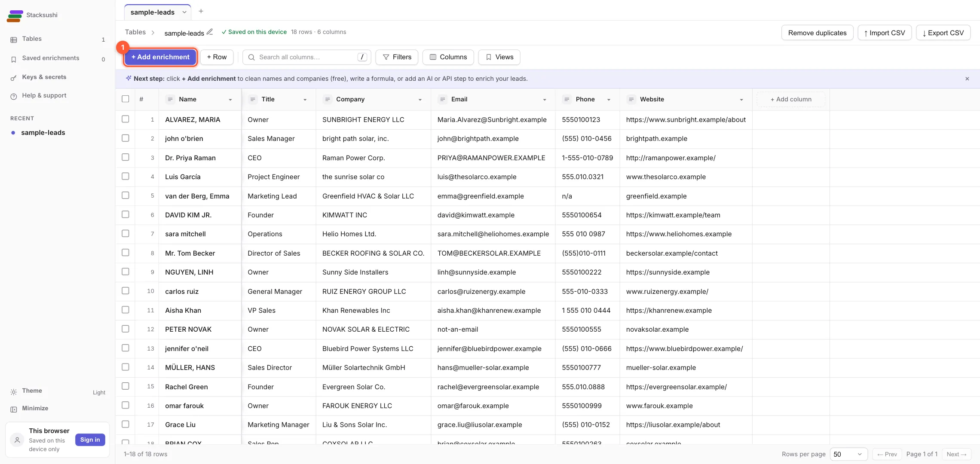Open Tables in the sidebar
980x464 pixels.
pos(58,39)
